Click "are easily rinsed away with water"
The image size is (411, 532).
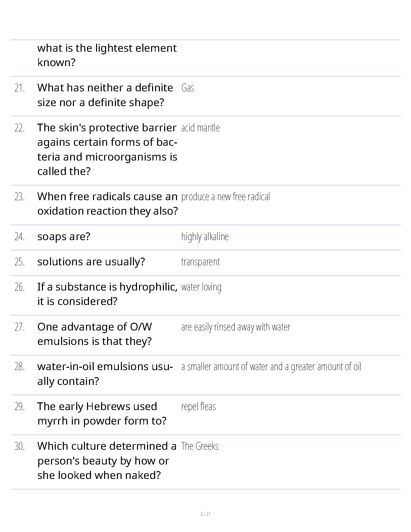click(236, 327)
